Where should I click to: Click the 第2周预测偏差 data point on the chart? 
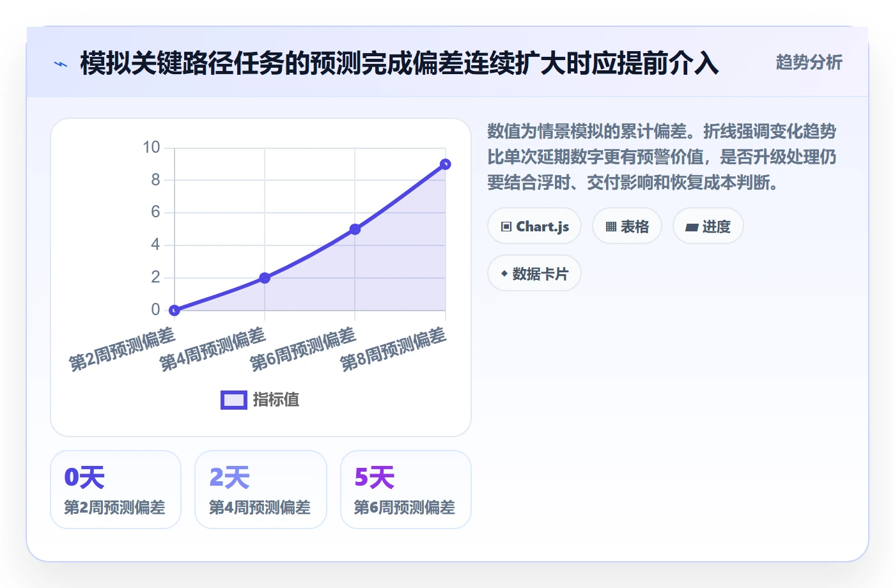tap(175, 311)
